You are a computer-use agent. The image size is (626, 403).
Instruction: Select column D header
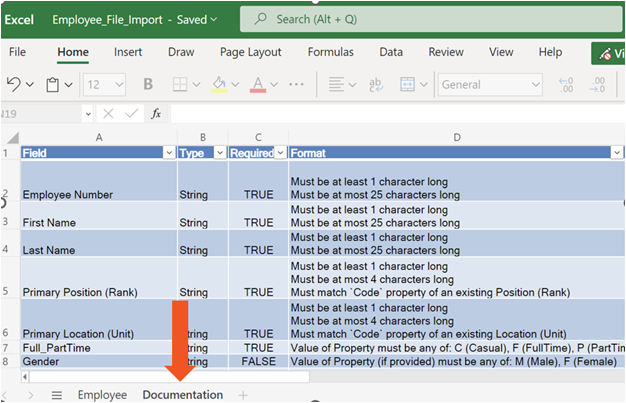tap(457, 138)
